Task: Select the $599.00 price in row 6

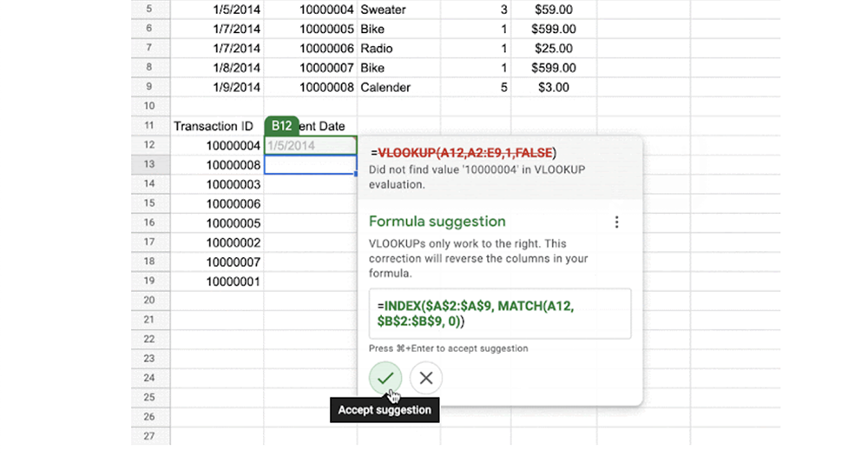Action: (554, 29)
